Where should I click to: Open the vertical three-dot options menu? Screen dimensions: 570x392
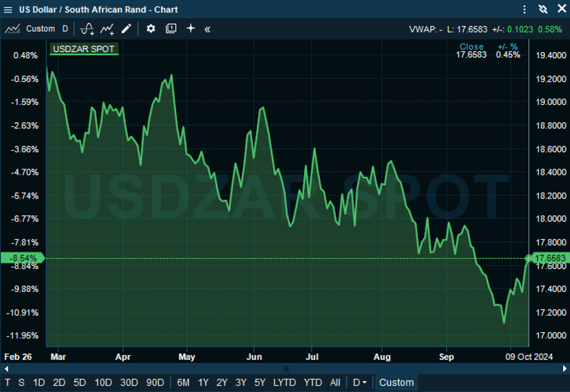pyautogui.click(x=524, y=10)
